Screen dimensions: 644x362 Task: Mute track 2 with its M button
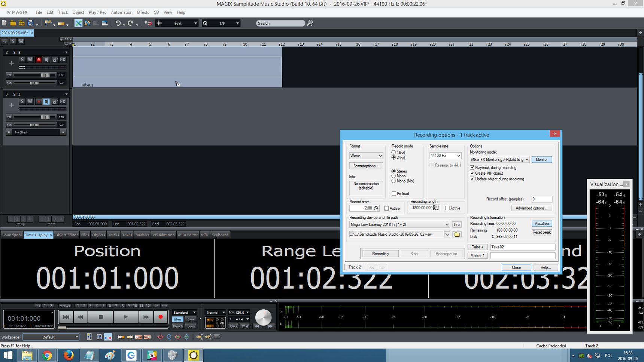point(30,59)
